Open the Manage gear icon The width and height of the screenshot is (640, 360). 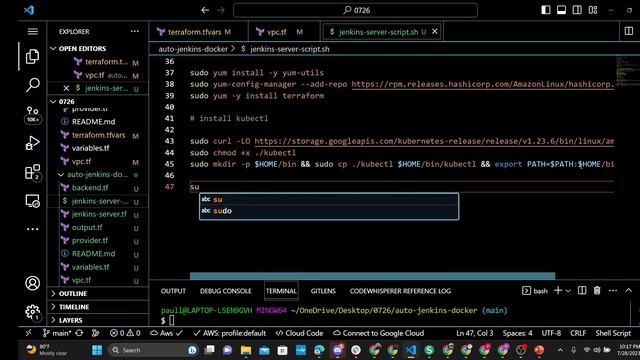tap(32, 312)
